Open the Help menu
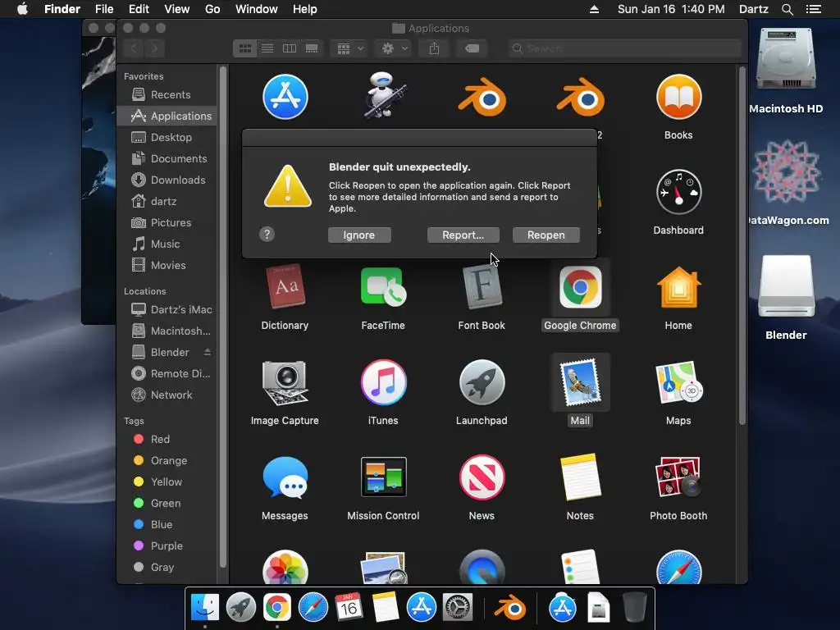 point(305,9)
